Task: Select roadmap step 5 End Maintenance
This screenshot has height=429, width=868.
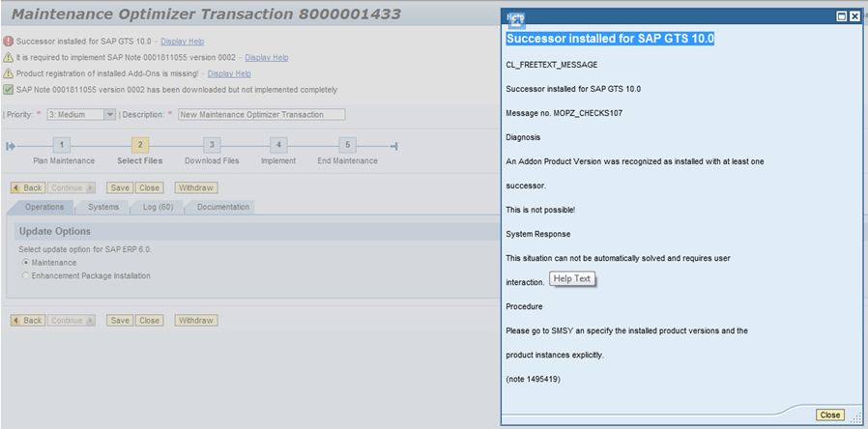Action: [348, 145]
